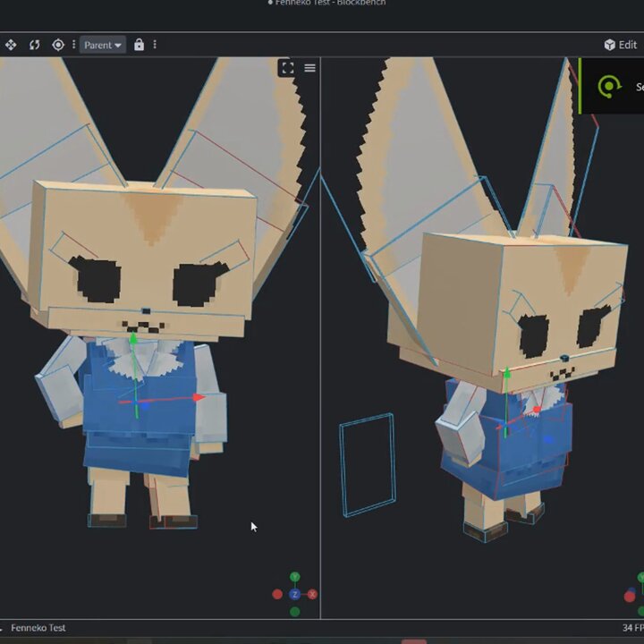Select the Rotate tool icon
Screen dimensions: 644x644
point(35,45)
